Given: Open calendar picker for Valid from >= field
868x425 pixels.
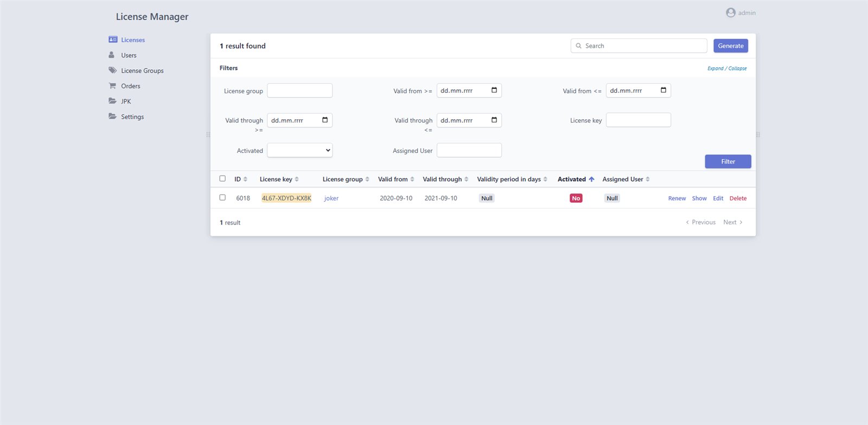Looking at the screenshot, I should tap(494, 91).
